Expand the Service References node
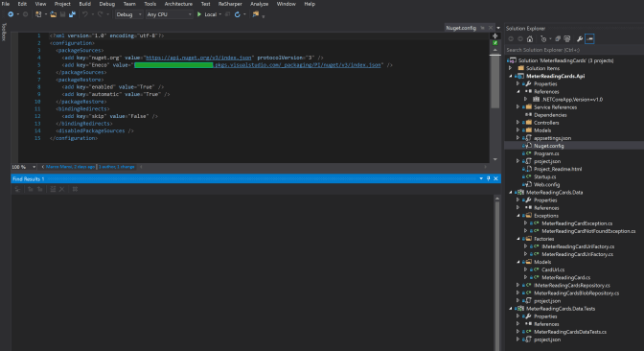This screenshot has height=351, width=644. coord(517,106)
